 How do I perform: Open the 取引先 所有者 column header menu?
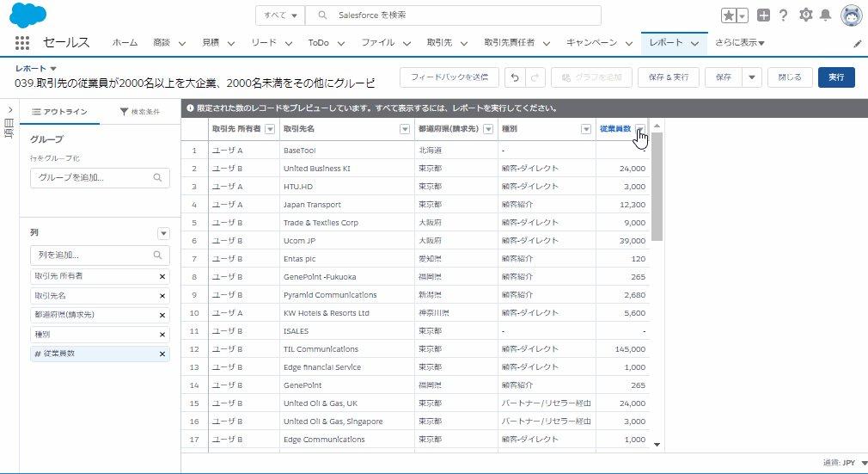pos(270,129)
